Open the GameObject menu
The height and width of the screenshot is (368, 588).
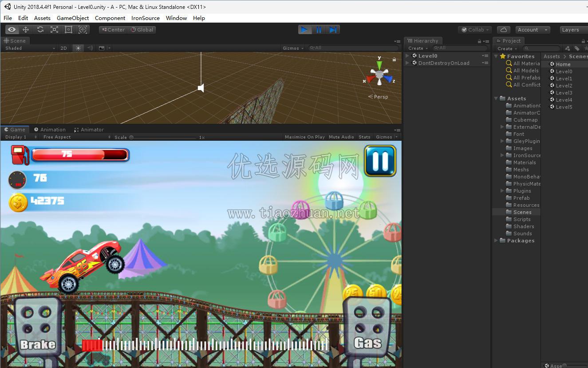(73, 18)
